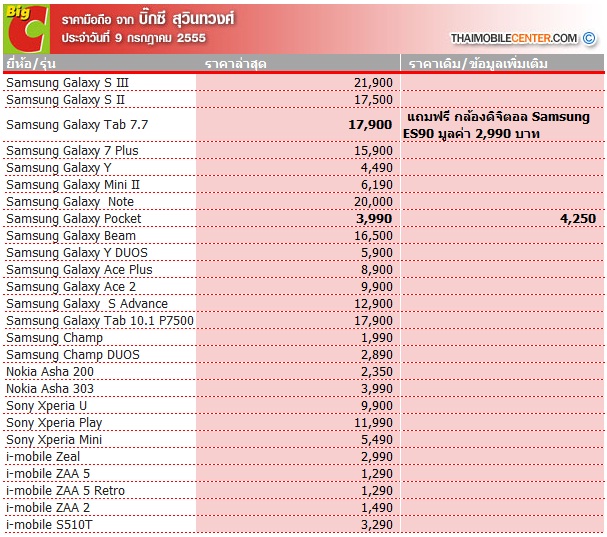
Task: Select i-mobile ZAA 2 name
Action: point(48,508)
